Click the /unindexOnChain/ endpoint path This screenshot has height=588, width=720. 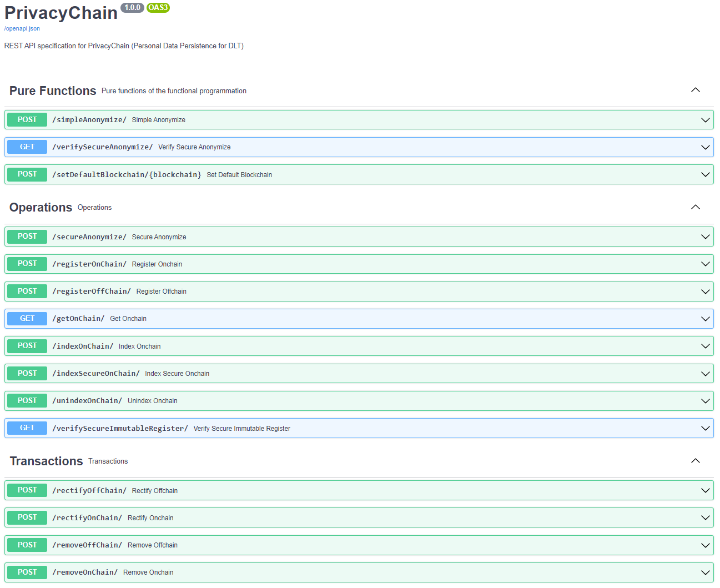pos(86,400)
